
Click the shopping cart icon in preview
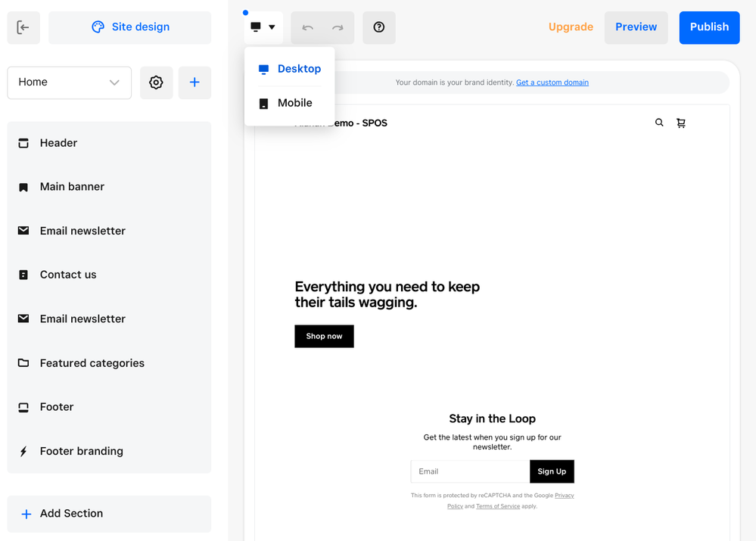pyautogui.click(x=681, y=123)
